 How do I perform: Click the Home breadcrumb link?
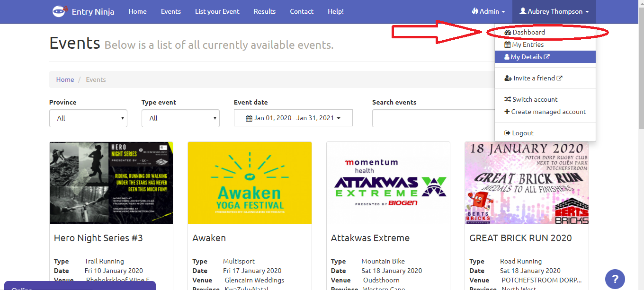coord(65,79)
